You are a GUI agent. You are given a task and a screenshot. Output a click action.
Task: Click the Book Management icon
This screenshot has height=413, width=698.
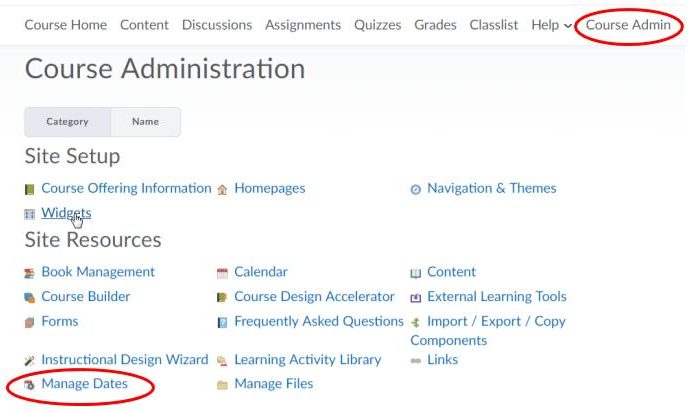point(30,273)
